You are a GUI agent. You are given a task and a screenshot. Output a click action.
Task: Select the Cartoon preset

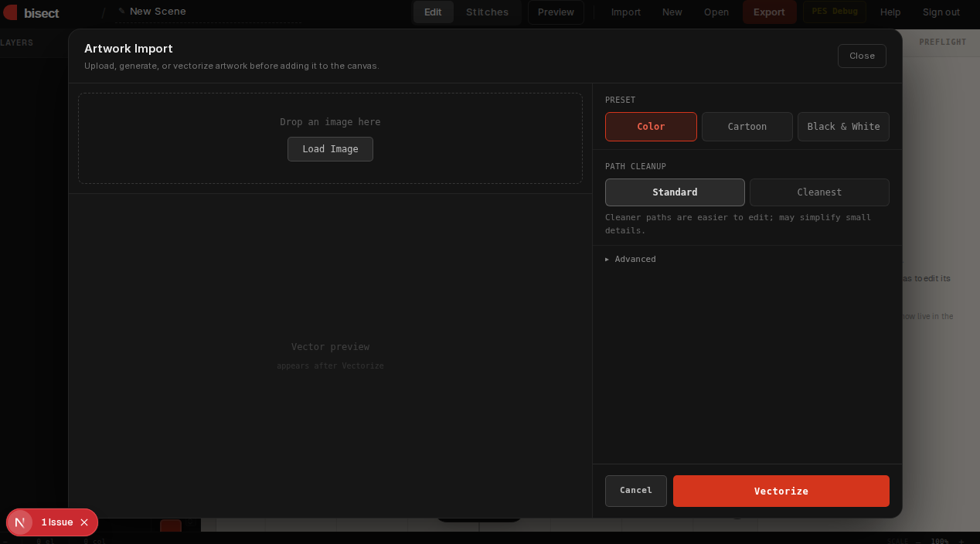point(747,127)
